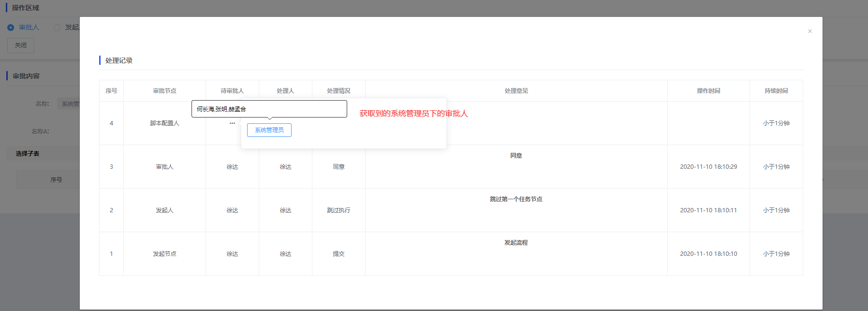Select the 发起人 radio button in 操作区域
Image resolution: width=868 pixels, height=311 pixels.
coord(57,28)
